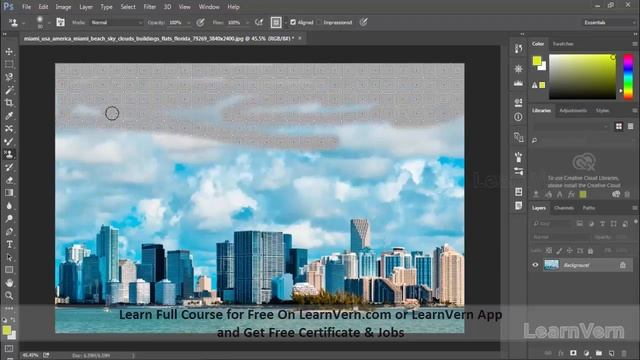Image resolution: width=640 pixels, height=360 pixels.
Task: Select the Blur tool
Action: [x=9, y=206]
